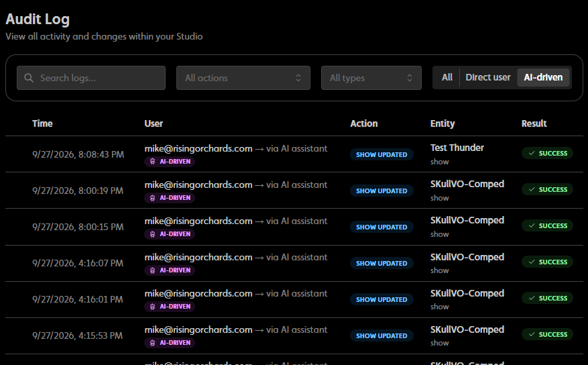The image size is (588, 365).
Task: Click the 8:08:43 PM timestamp
Action: [78, 154]
